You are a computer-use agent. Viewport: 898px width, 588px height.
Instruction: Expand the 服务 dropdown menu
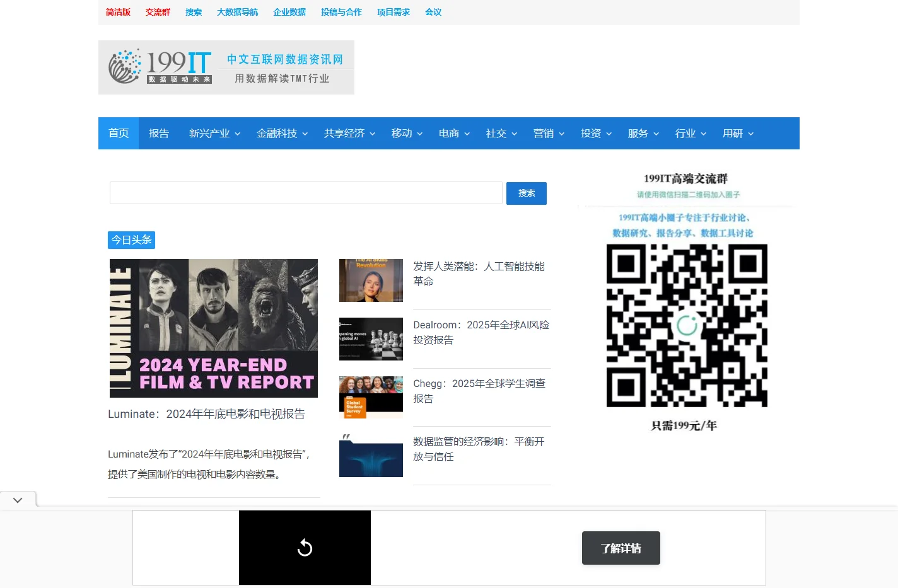point(643,133)
